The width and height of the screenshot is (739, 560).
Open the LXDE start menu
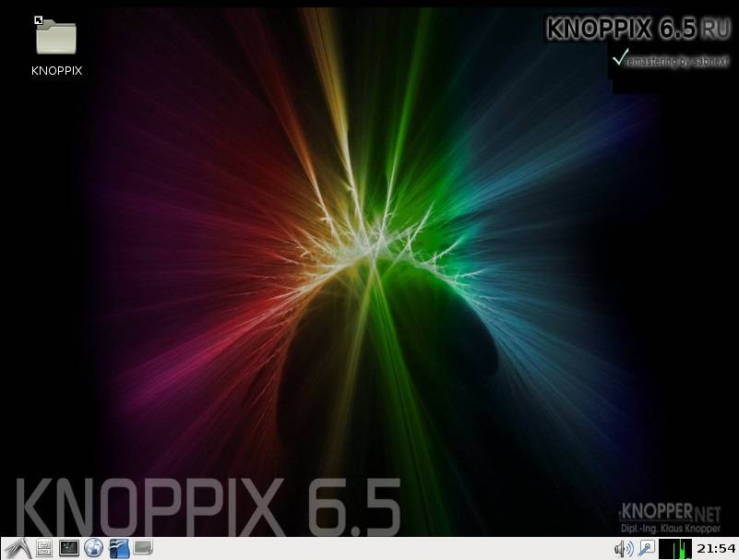[18, 549]
